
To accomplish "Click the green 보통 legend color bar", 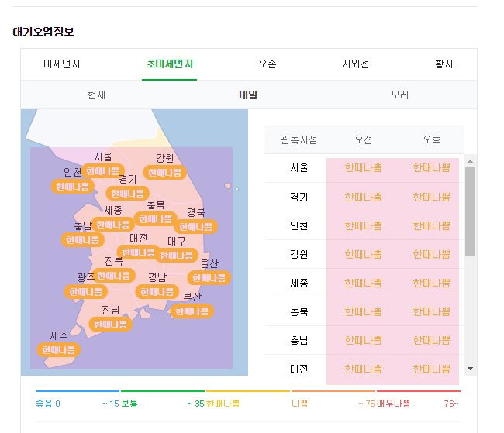I will (163, 391).
